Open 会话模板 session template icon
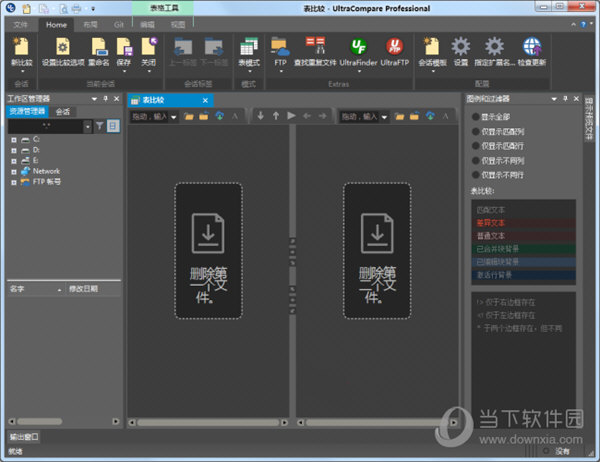Viewport: 600px width, 462px height. (432, 46)
